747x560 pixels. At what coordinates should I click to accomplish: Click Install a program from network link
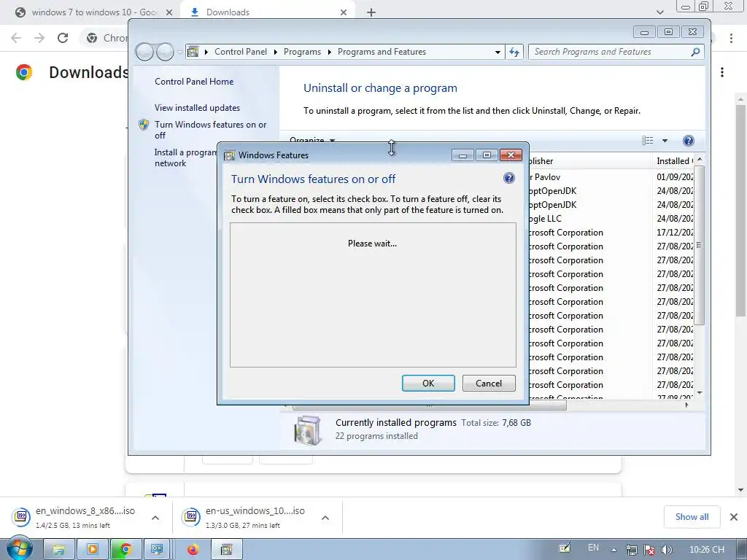point(185,157)
